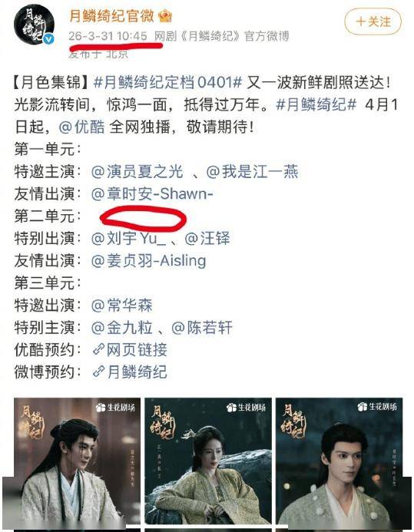Image resolution: width=414 pixels, height=532 pixels.
Task: Open @章时安-Shawn- mention
Action: [x=152, y=194]
